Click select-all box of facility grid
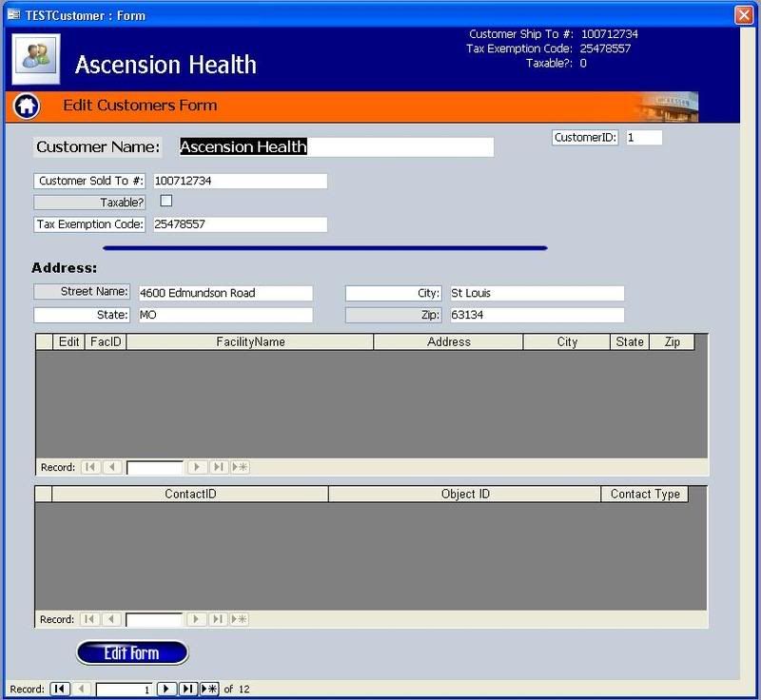This screenshot has width=761, height=700. click(x=44, y=341)
